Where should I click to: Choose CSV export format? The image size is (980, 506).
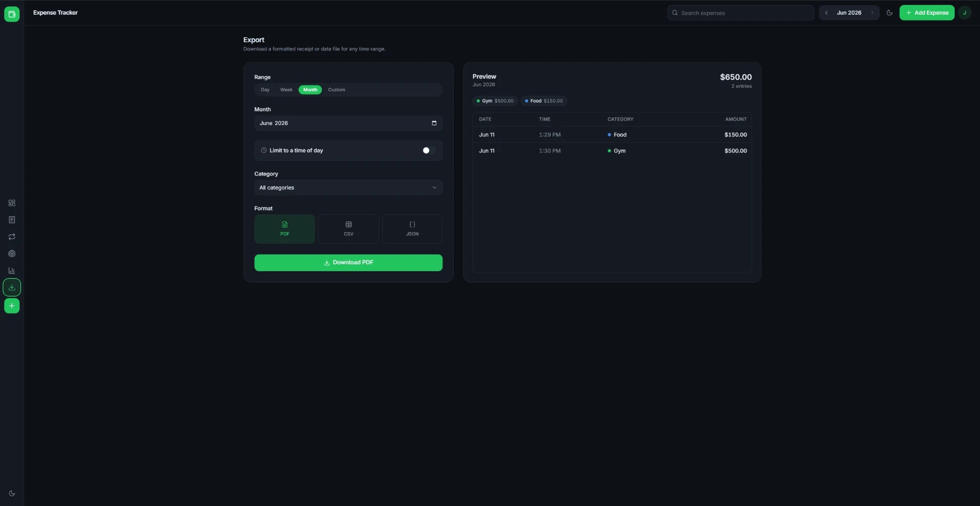[348, 229]
